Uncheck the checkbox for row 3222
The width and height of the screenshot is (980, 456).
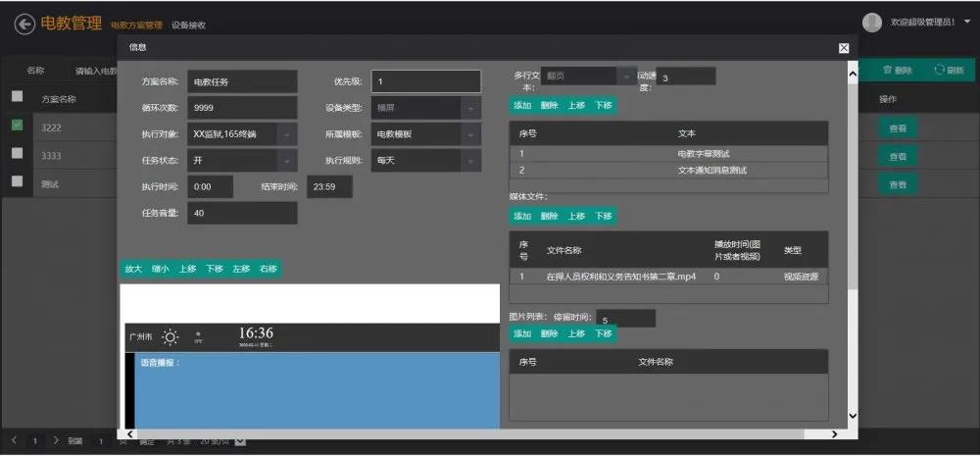pyautogui.click(x=18, y=126)
